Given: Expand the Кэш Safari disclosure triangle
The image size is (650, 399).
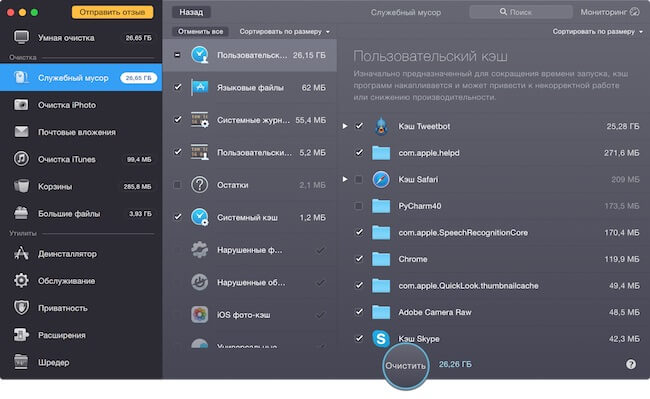Looking at the screenshot, I should (345, 179).
